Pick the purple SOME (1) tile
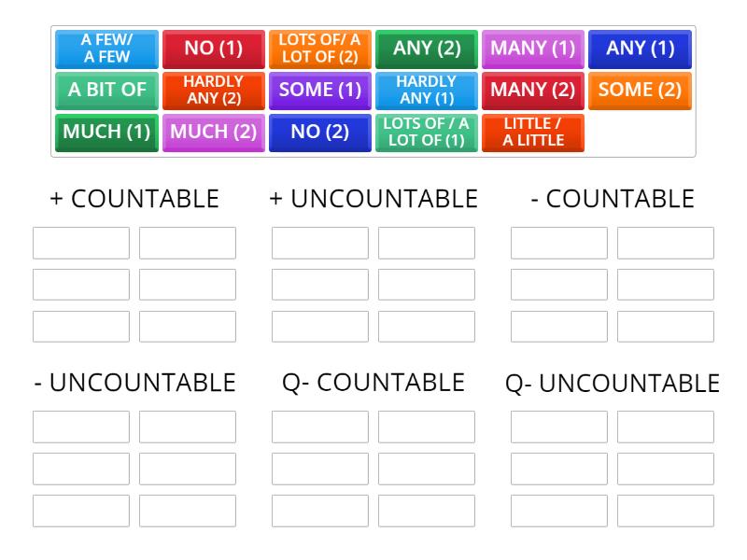 (x=319, y=91)
